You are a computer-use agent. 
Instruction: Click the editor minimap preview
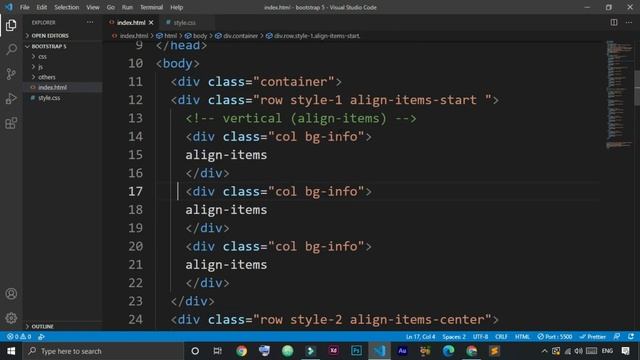619,94
